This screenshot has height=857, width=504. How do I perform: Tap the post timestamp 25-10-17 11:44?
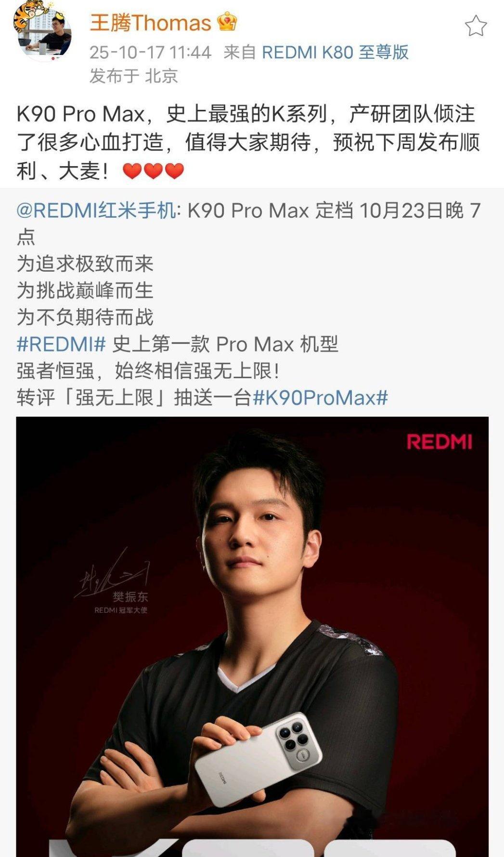(150, 52)
